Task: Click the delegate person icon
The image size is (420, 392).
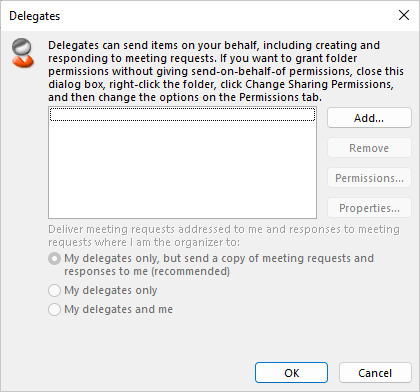Action: 23,53
